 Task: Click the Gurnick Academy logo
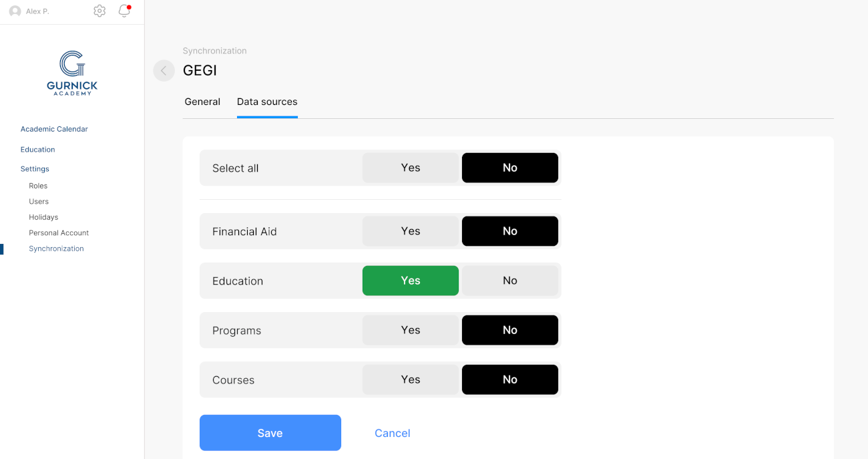tap(72, 73)
